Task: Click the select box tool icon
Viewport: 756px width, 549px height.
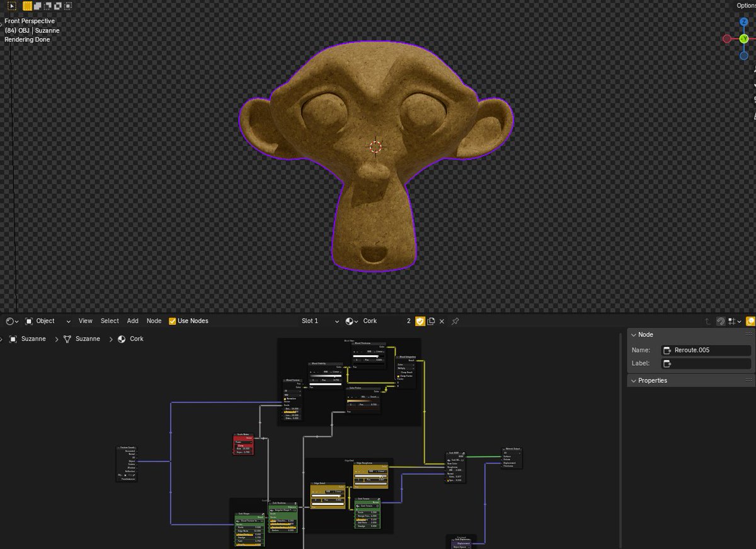Action: click(x=11, y=6)
